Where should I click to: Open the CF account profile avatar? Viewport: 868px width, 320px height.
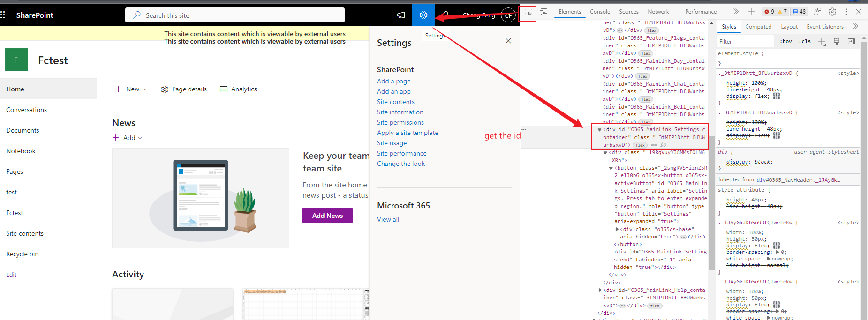point(508,15)
